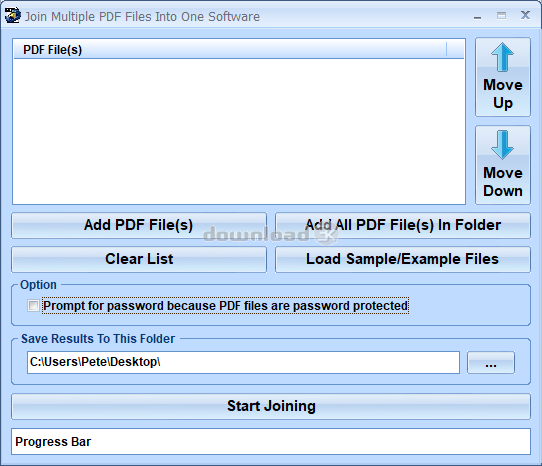The height and width of the screenshot is (466, 542).
Task: Click the column divider in the list header
Action: [447, 49]
